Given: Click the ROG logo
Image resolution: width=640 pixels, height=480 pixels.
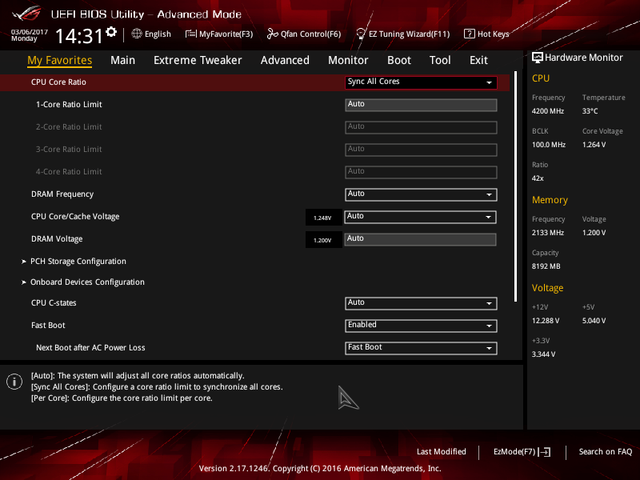Looking at the screenshot, I should tap(27, 14).
